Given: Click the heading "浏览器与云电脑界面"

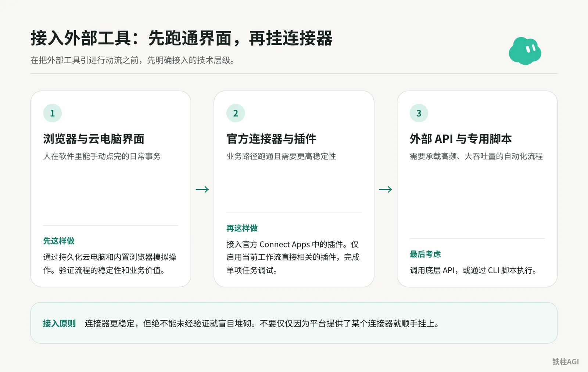Looking at the screenshot, I should tap(94, 139).
